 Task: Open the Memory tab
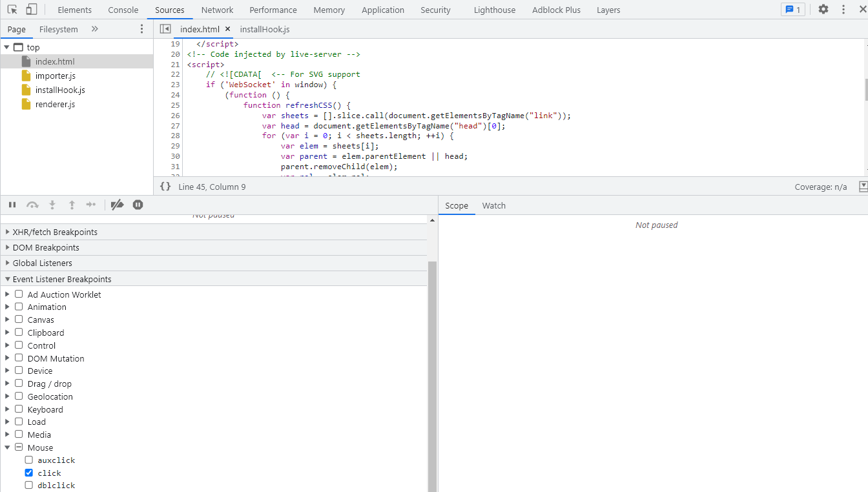pos(329,10)
